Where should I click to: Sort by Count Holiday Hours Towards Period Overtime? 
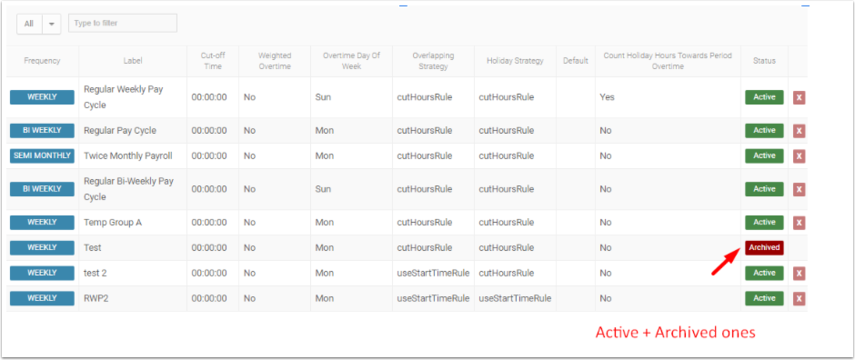coord(667,61)
